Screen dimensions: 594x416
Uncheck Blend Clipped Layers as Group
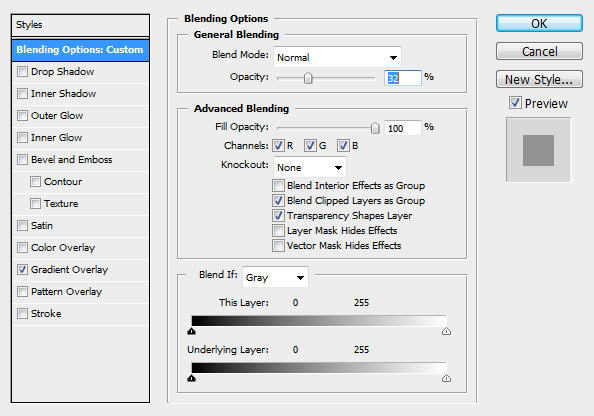(278, 200)
